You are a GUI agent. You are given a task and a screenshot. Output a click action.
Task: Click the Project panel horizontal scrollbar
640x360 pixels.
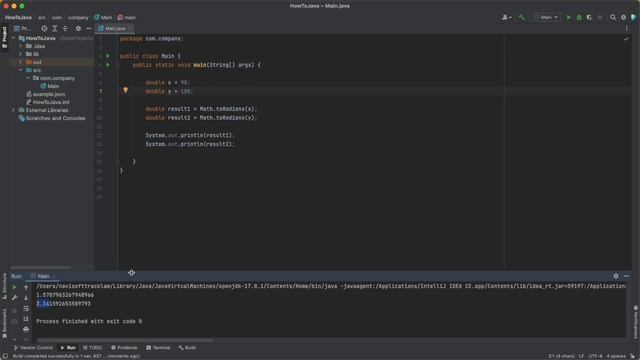(40, 268)
